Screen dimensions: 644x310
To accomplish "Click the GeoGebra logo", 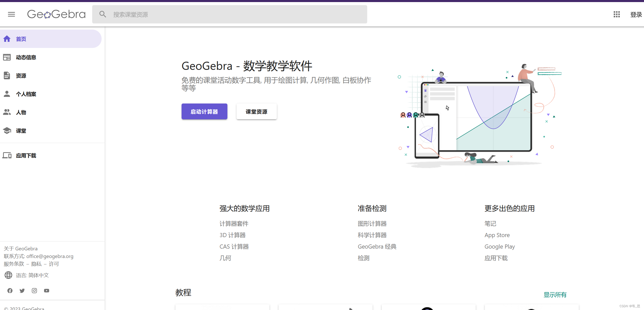I will 56,14.
